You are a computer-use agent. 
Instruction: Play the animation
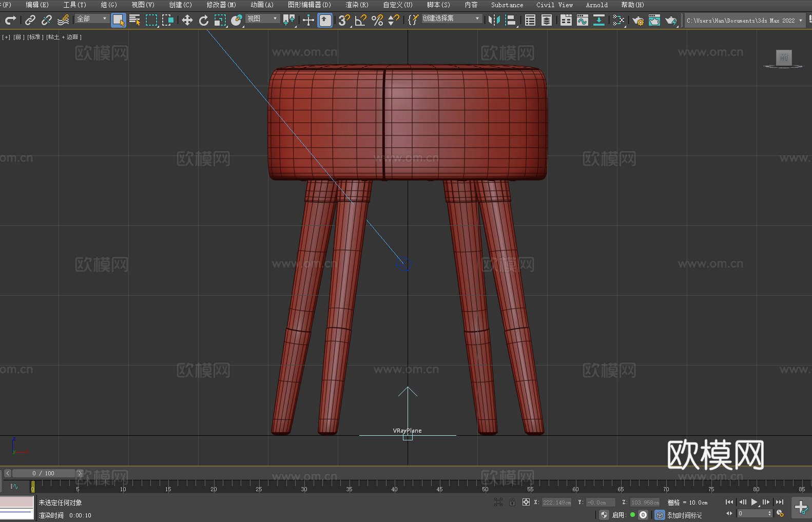(x=754, y=502)
